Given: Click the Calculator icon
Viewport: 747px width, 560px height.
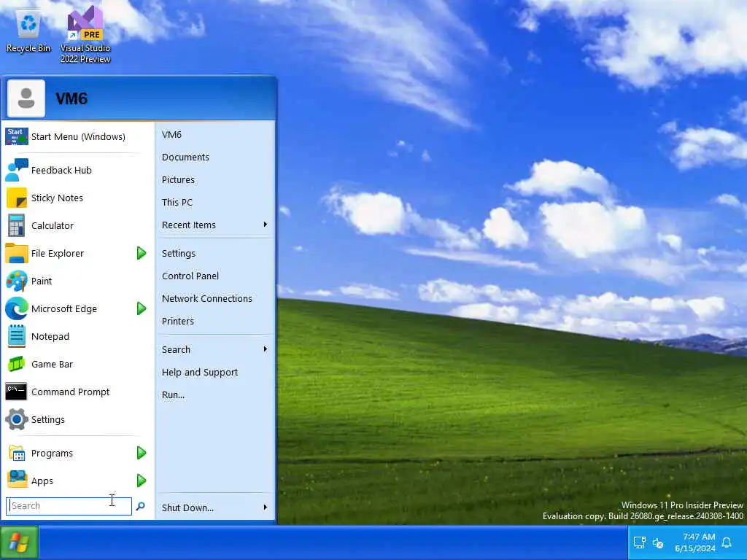Looking at the screenshot, I should point(17,225).
